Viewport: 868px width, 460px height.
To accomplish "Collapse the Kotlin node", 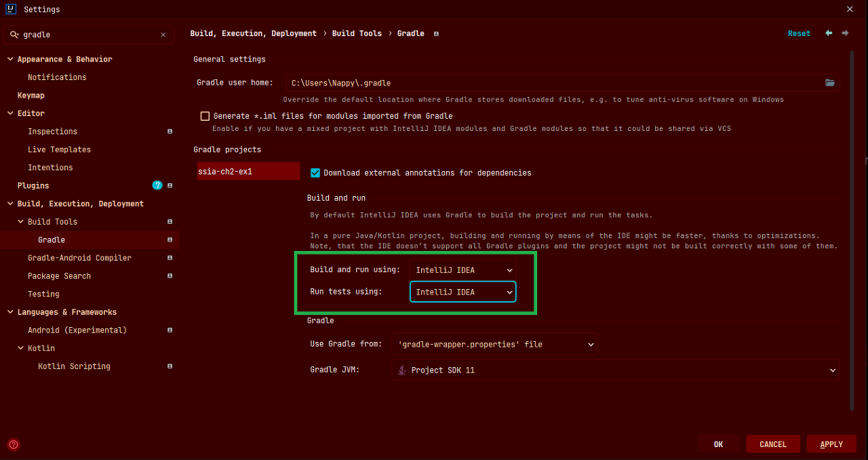I will tap(21, 348).
